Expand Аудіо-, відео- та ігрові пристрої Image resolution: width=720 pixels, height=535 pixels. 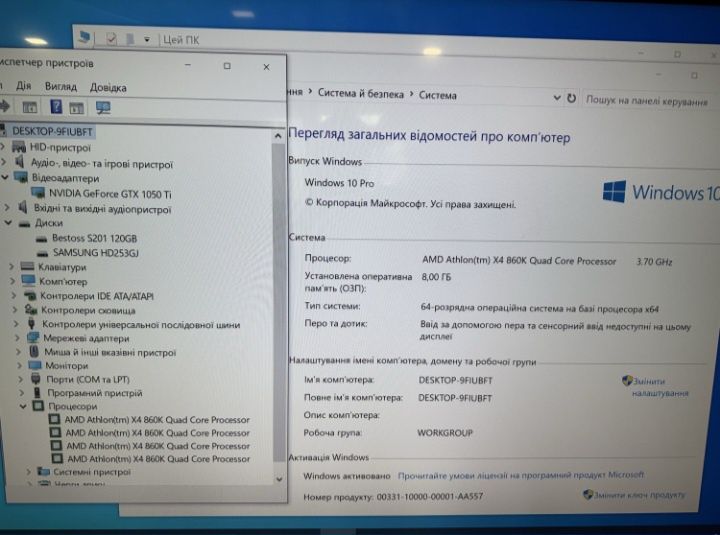[4, 162]
